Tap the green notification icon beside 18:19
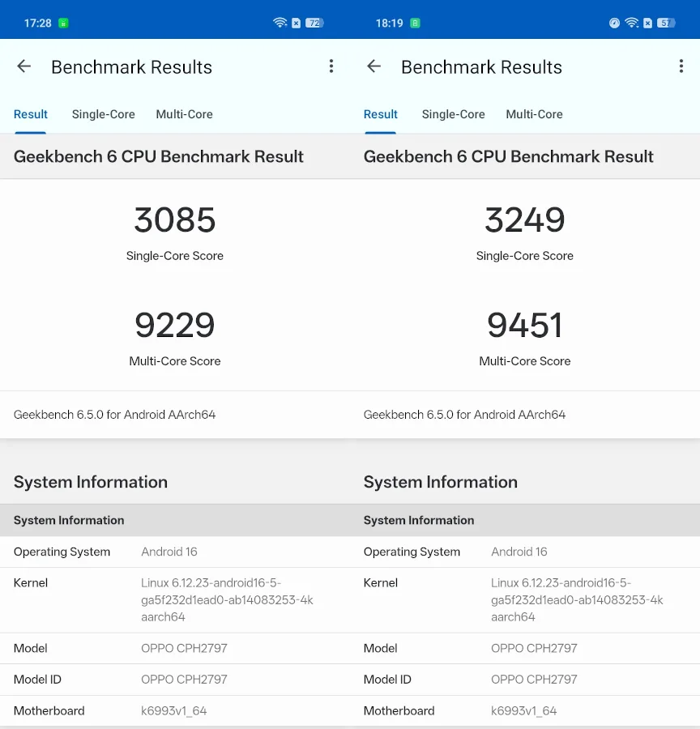This screenshot has height=729, width=700. pos(415,23)
